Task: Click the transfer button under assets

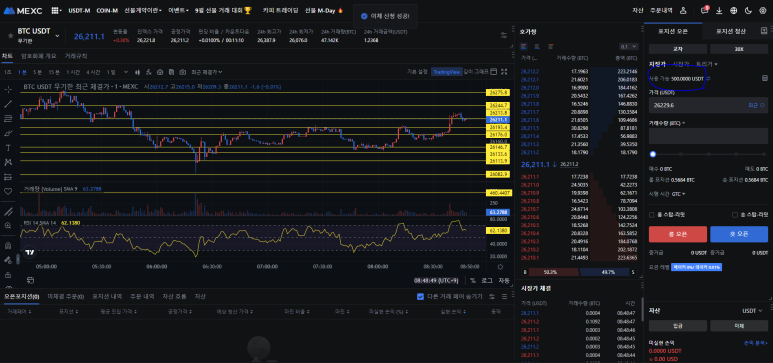Action: point(738,326)
